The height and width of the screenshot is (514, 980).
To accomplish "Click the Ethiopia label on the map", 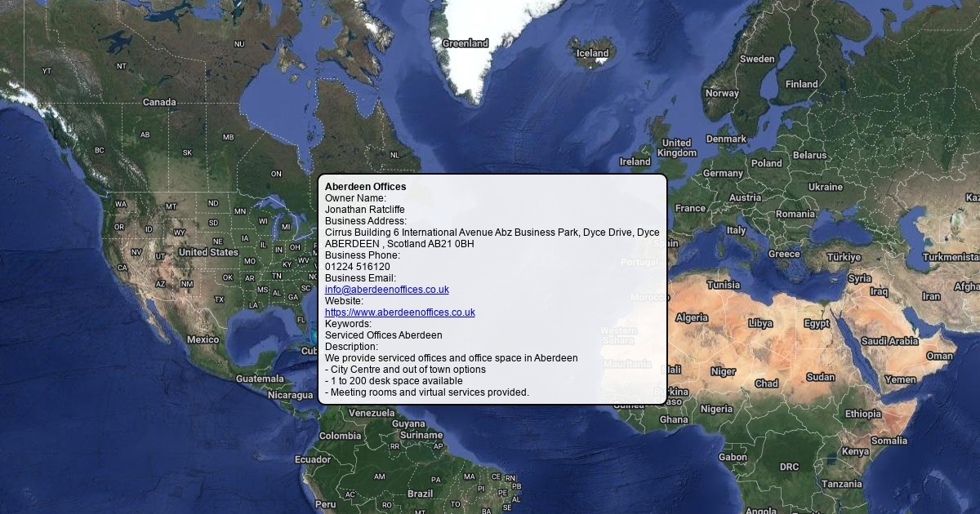I will [x=863, y=414].
